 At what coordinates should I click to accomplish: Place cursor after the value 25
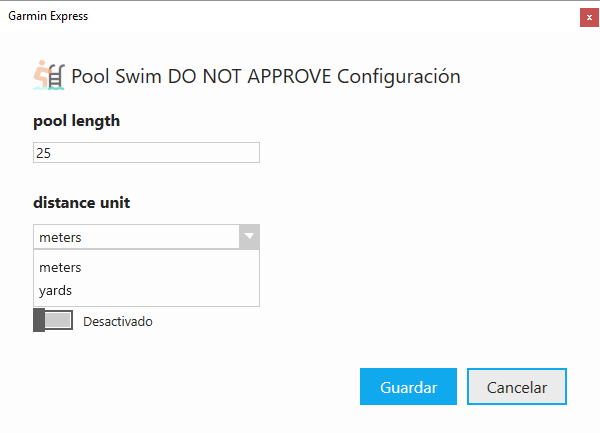tap(52, 153)
